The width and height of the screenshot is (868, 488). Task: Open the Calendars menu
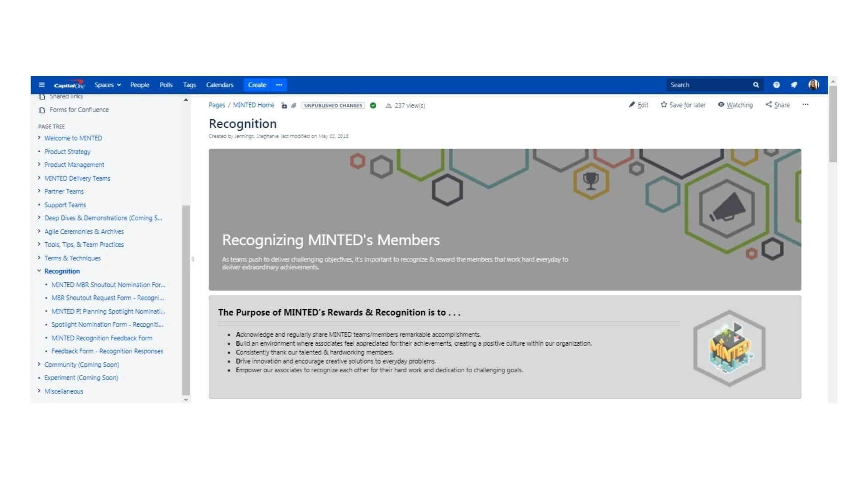[220, 85]
